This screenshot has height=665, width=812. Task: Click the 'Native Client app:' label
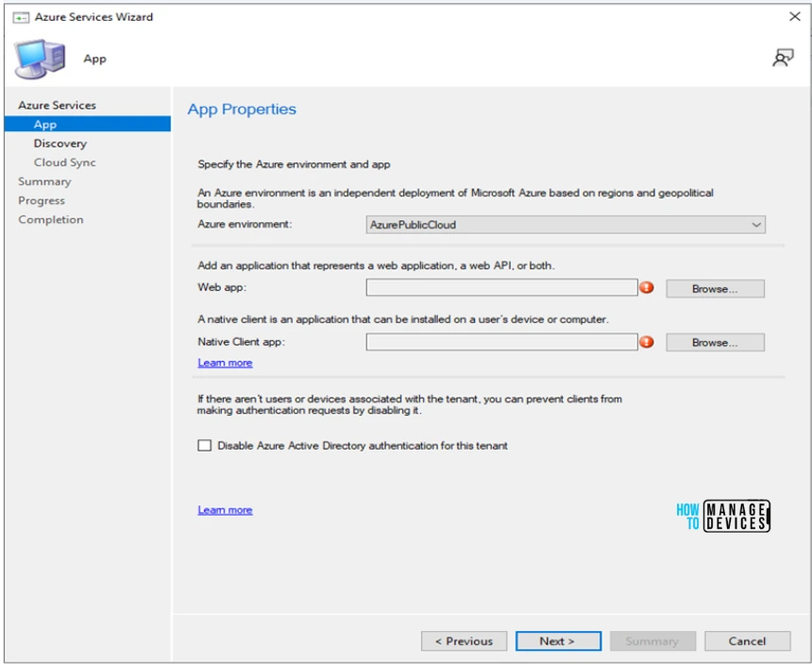pyautogui.click(x=242, y=342)
